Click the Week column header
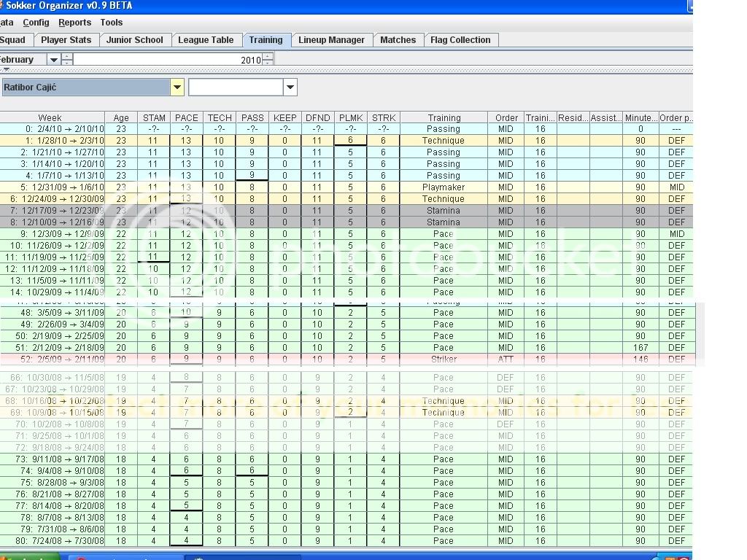The image size is (747, 560). pos(50,117)
